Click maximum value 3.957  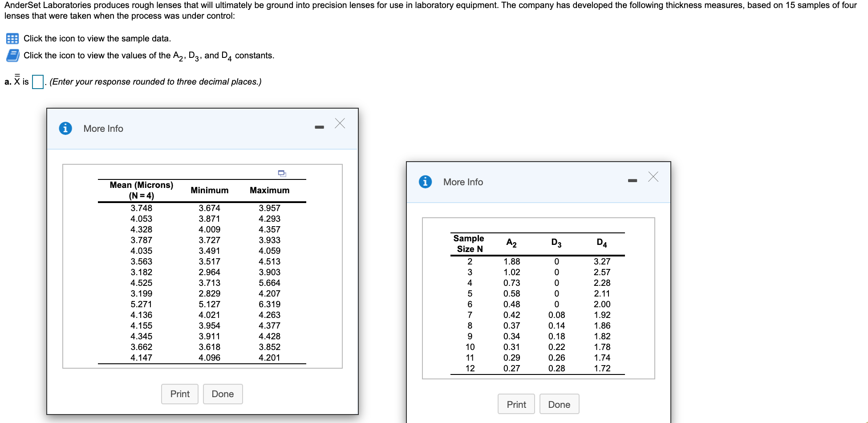coord(270,208)
